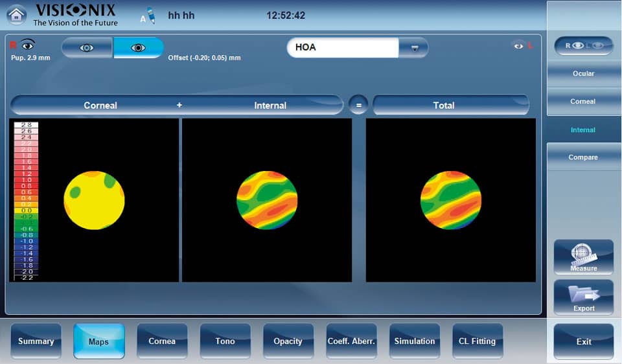
Task: Open the Tono screen
Action: coord(225,341)
